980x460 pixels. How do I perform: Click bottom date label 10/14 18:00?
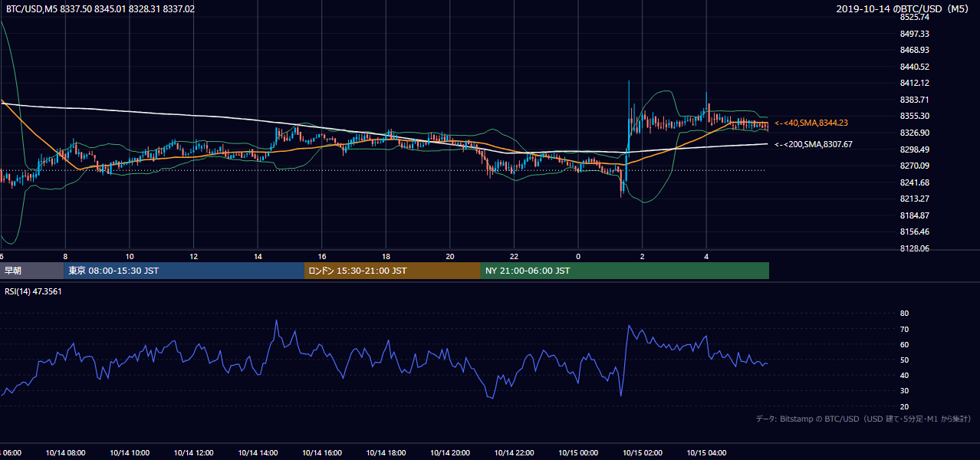[386, 453]
